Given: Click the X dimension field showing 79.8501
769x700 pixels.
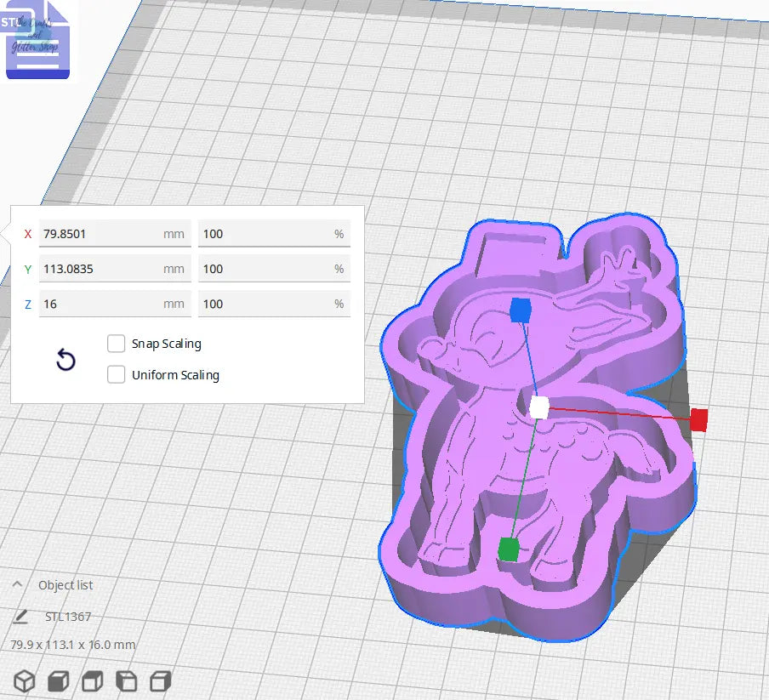Looking at the screenshot, I should pos(115,233).
